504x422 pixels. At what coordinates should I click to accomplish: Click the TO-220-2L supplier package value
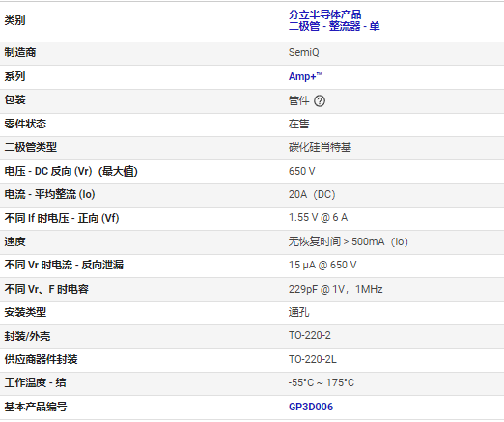pos(313,359)
